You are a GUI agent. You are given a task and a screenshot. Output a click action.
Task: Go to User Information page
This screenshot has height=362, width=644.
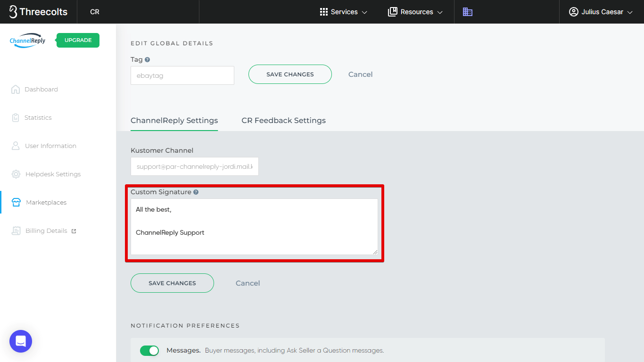50,146
